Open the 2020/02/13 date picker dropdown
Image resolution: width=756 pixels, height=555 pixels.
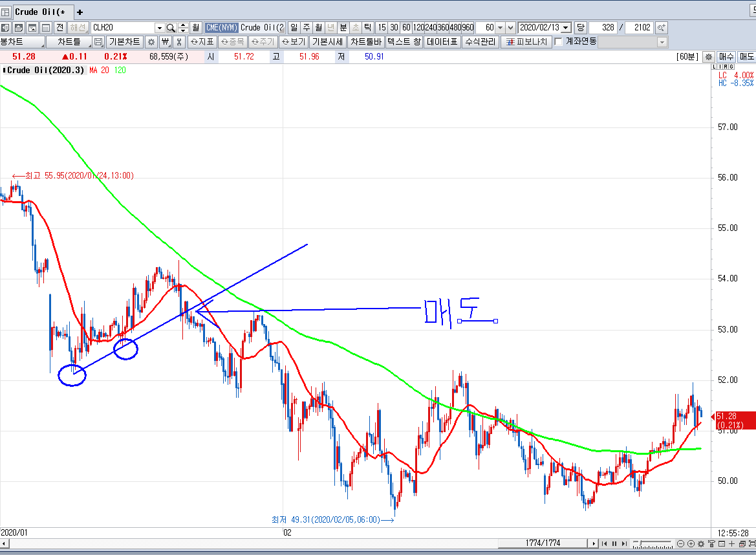pos(566,28)
